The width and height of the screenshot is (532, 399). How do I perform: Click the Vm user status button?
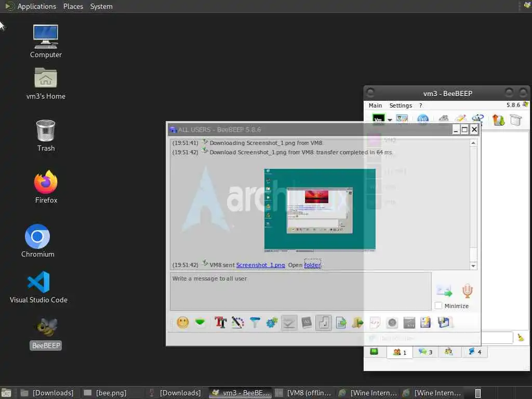coord(379,119)
